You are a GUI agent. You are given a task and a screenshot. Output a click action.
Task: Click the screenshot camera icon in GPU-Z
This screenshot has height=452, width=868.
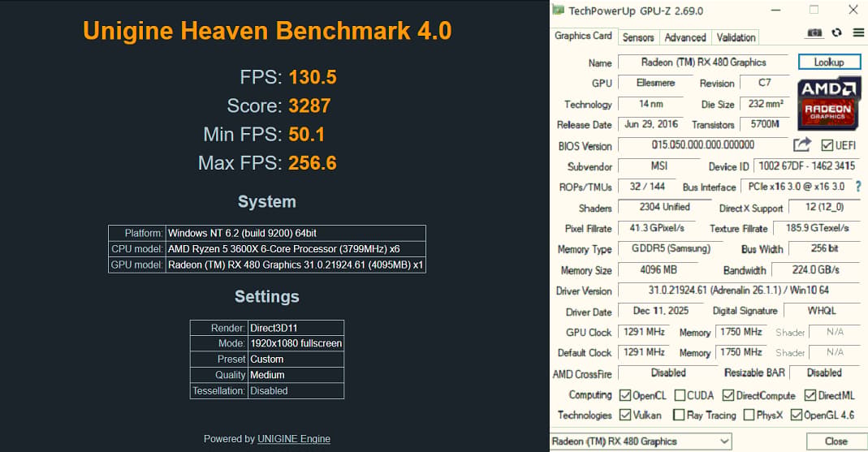814,32
